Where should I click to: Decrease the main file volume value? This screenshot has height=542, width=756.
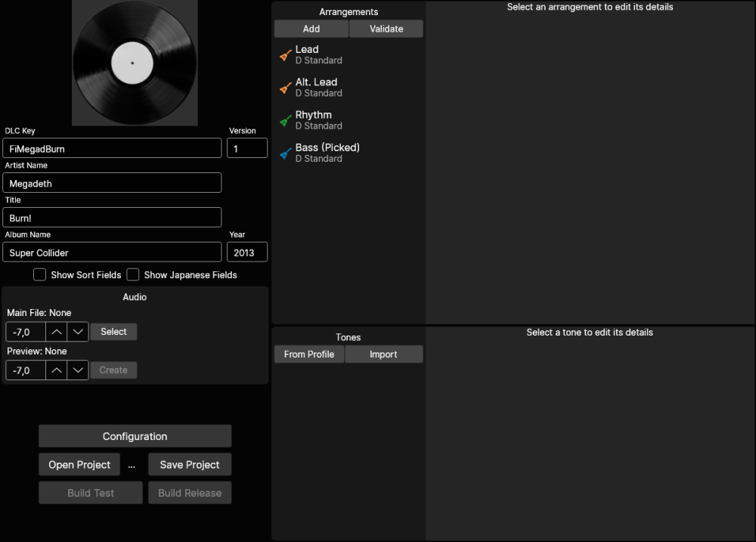(78, 332)
